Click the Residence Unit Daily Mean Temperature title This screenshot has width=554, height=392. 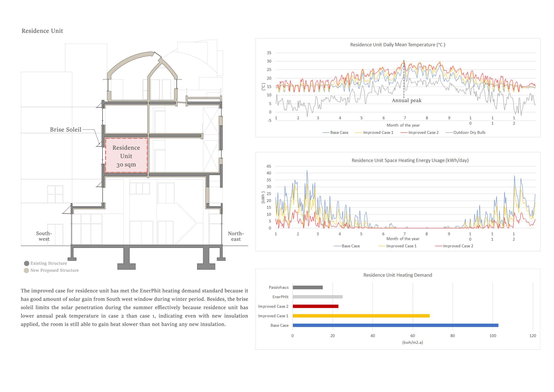(398, 45)
